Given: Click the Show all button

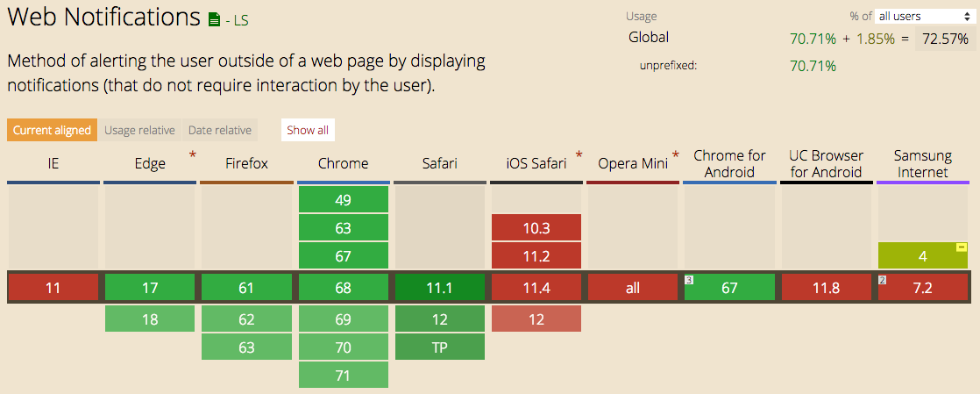Looking at the screenshot, I should [x=308, y=130].
